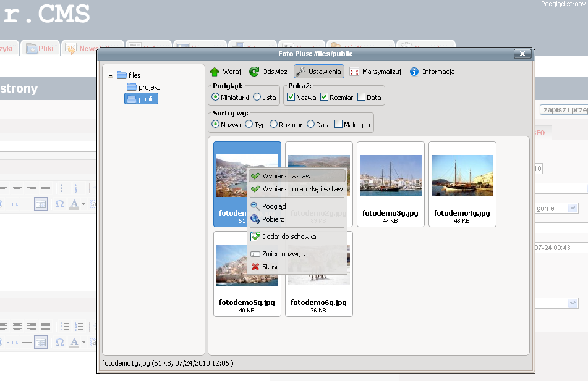Image resolution: width=588 pixels, height=381 pixels.
Task: Click the upper HTML source editor icon
Action: pyautogui.click(x=12, y=204)
